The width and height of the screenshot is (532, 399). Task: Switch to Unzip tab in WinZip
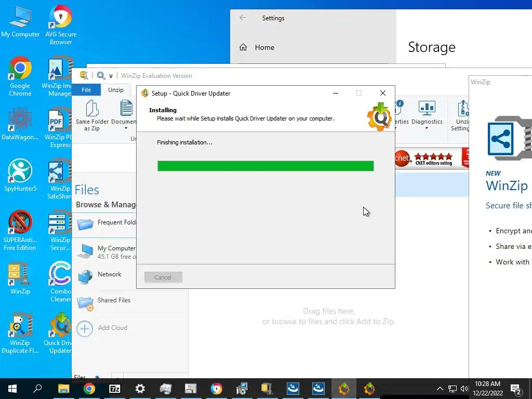pos(116,90)
